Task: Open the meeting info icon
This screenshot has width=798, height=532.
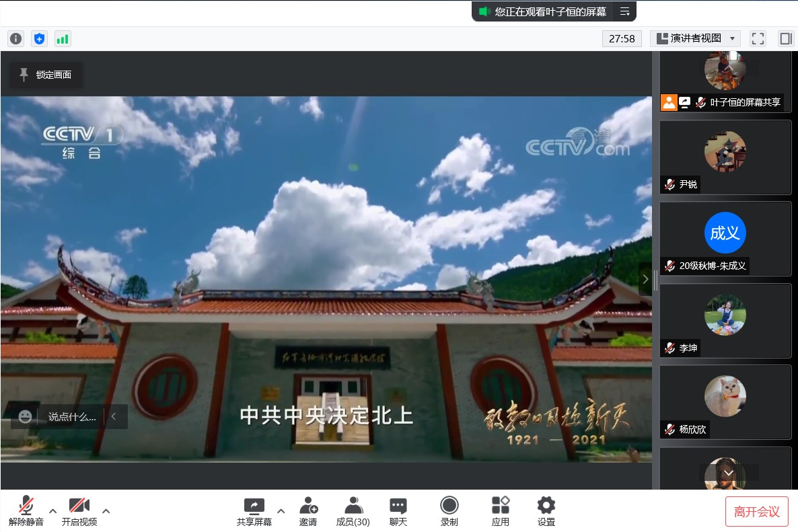Action: point(15,38)
